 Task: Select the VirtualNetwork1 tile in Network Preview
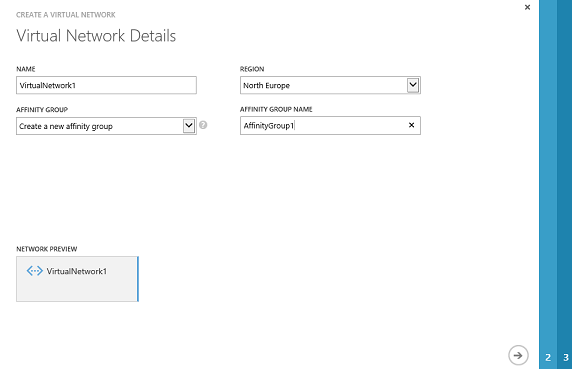coord(77,279)
